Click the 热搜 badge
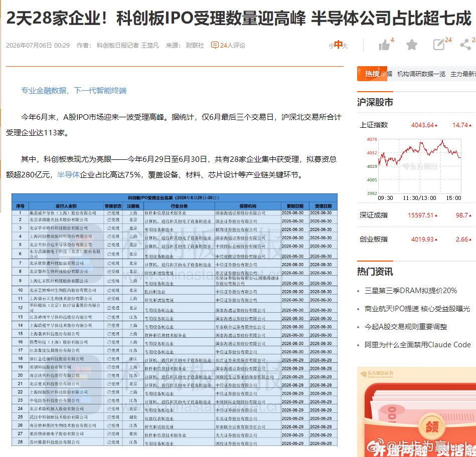 click(x=372, y=74)
